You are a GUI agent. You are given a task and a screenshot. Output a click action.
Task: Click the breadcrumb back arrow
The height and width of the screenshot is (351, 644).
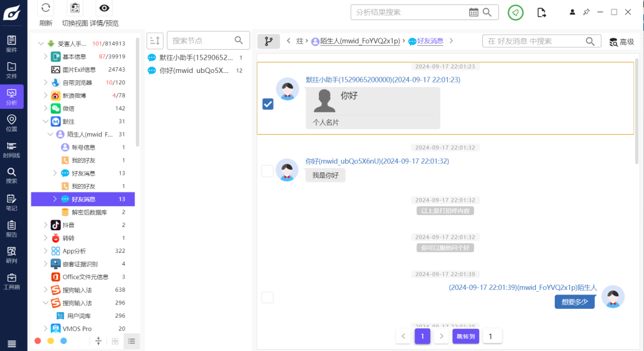tap(289, 41)
